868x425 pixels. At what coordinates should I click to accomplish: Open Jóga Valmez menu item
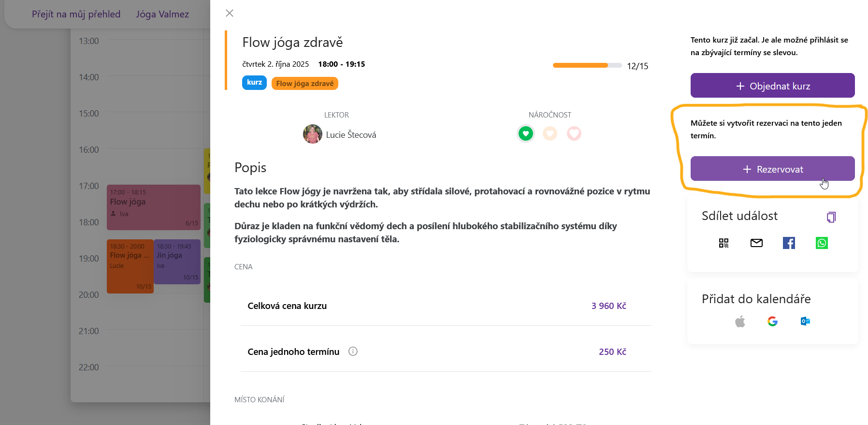tap(162, 14)
